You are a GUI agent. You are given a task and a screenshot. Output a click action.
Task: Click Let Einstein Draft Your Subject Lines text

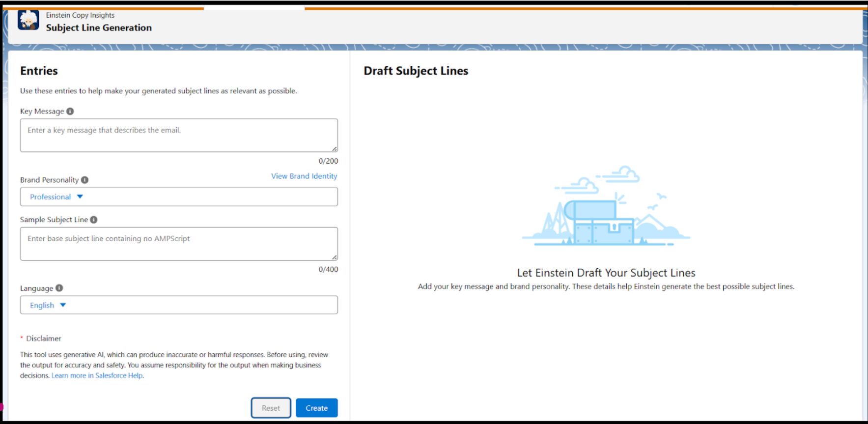[606, 273]
